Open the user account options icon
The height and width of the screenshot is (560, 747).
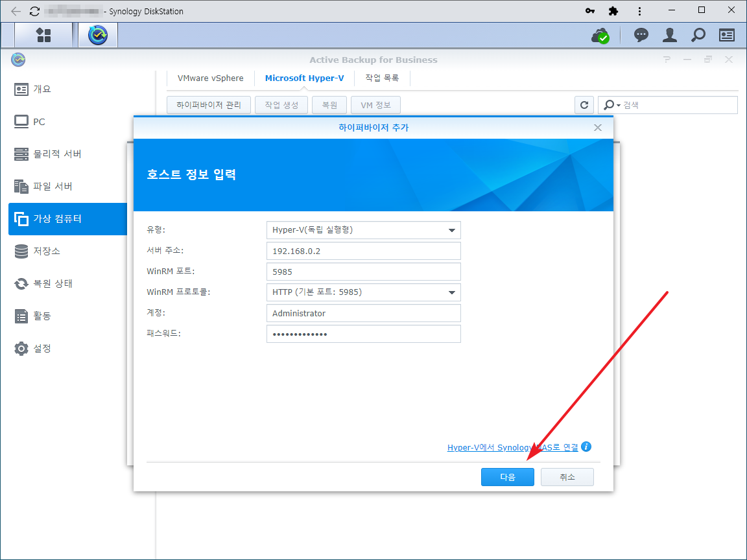point(669,35)
